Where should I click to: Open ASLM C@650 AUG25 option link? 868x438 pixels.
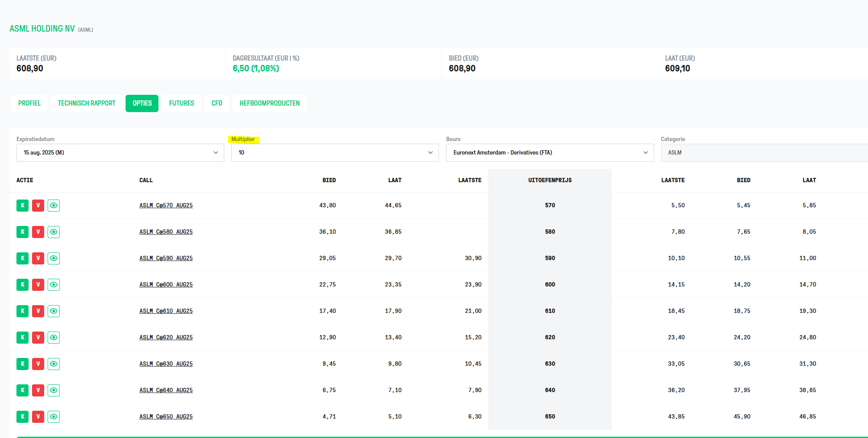coord(166,417)
